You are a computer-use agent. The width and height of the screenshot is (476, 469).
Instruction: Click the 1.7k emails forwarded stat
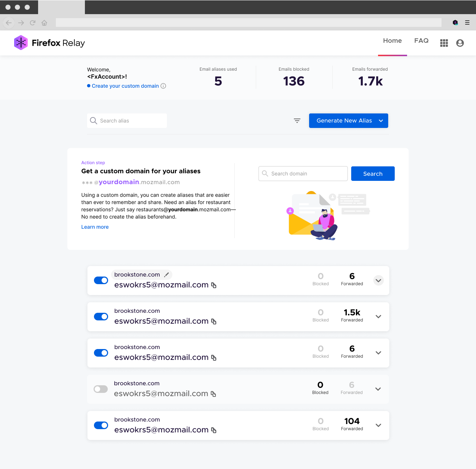point(370,81)
